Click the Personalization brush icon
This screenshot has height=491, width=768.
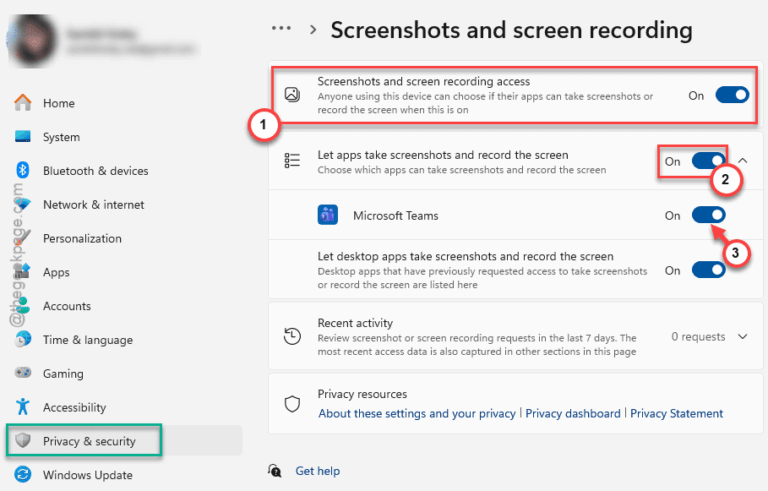pyautogui.click(x=23, y=238)
